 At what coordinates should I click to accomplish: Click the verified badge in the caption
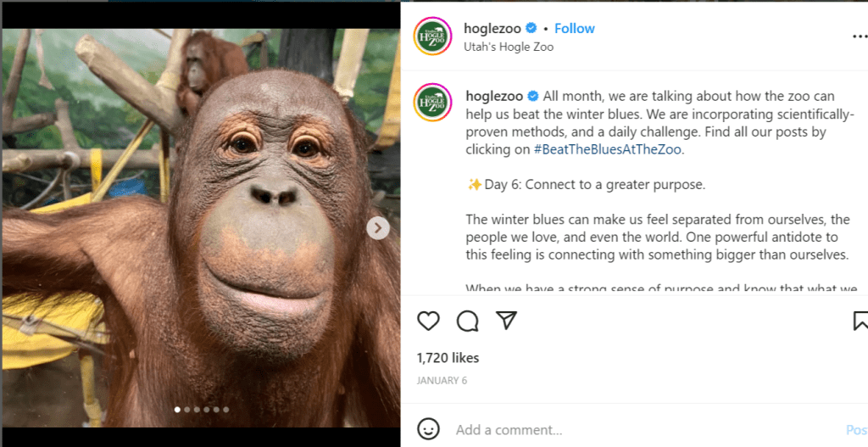tap(533, 96)
